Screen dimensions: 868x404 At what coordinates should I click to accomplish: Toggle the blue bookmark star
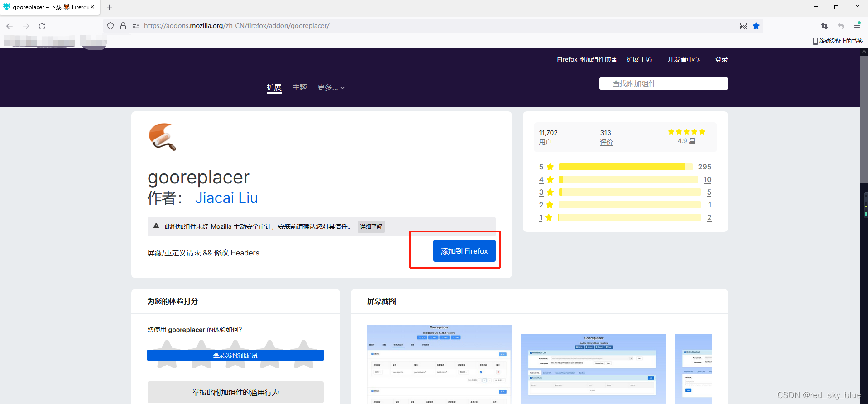coord(756,26)
